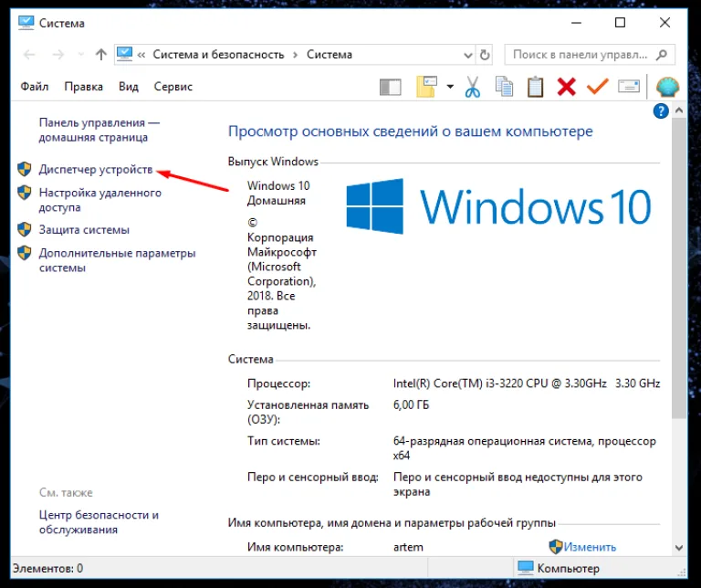Click scrollbar down arrow
The width and height of the screenshot is (701, 588).
pos(679,548)
